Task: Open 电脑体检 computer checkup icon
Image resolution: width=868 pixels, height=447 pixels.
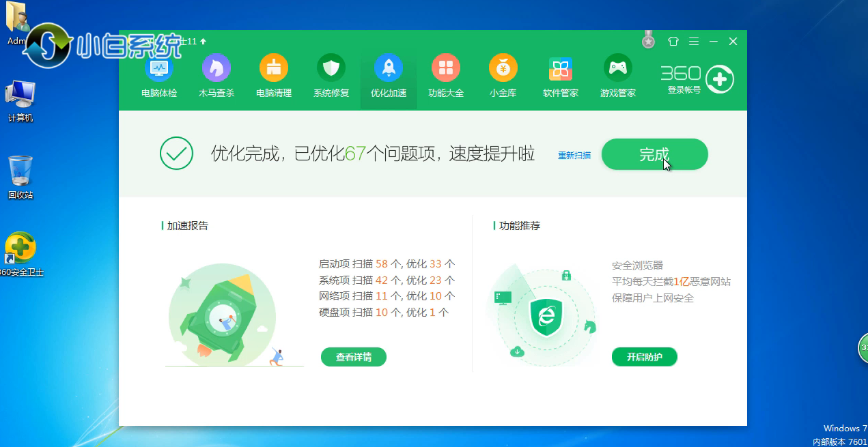Action: click(x=158, y=68)
